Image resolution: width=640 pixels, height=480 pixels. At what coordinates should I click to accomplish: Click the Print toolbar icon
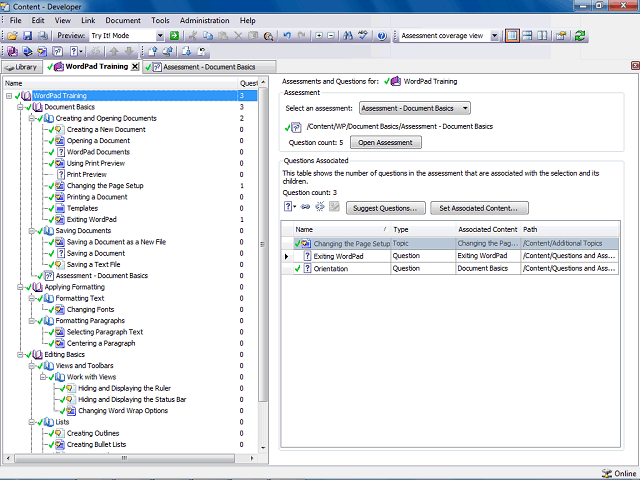pos(42,36)
